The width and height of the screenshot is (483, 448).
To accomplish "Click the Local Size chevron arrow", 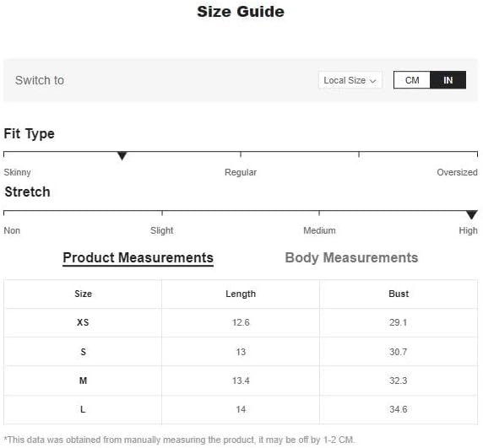I will click(x=373, y=81).
